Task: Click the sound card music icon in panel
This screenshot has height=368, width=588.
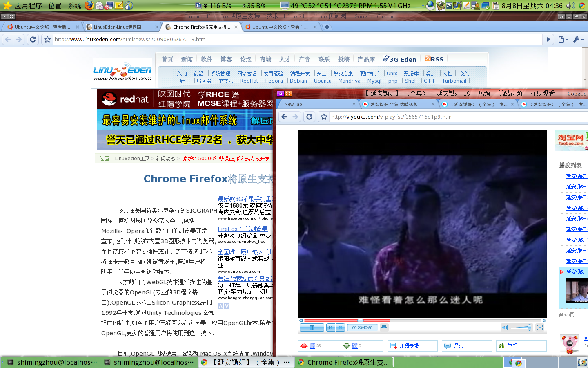Action: click(457, 6)
